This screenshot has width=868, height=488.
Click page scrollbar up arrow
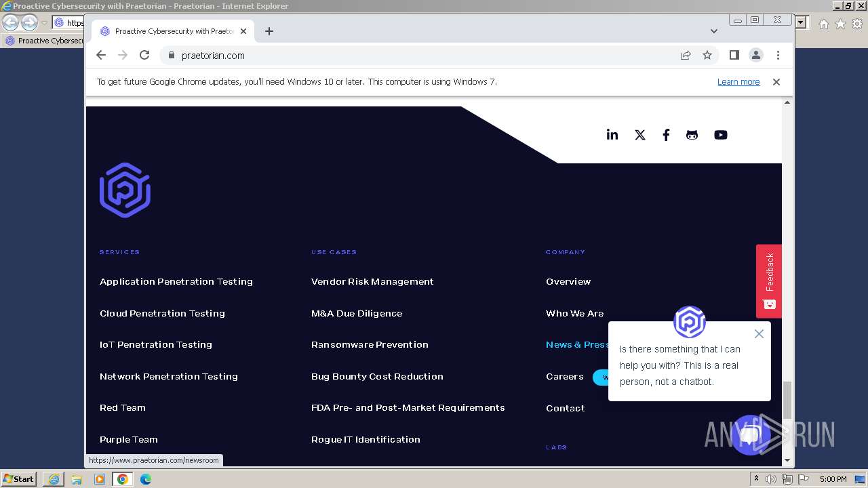pyautogui.click(x=787, y=102)
